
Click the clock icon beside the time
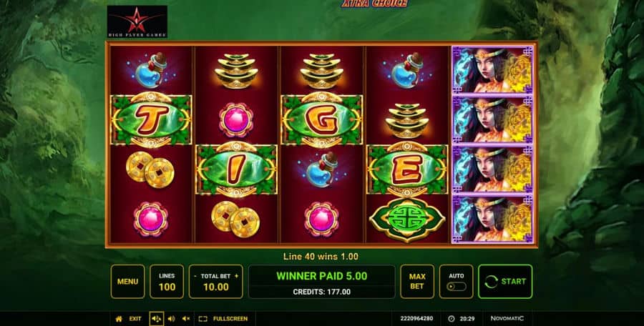(x=451, y=319)
